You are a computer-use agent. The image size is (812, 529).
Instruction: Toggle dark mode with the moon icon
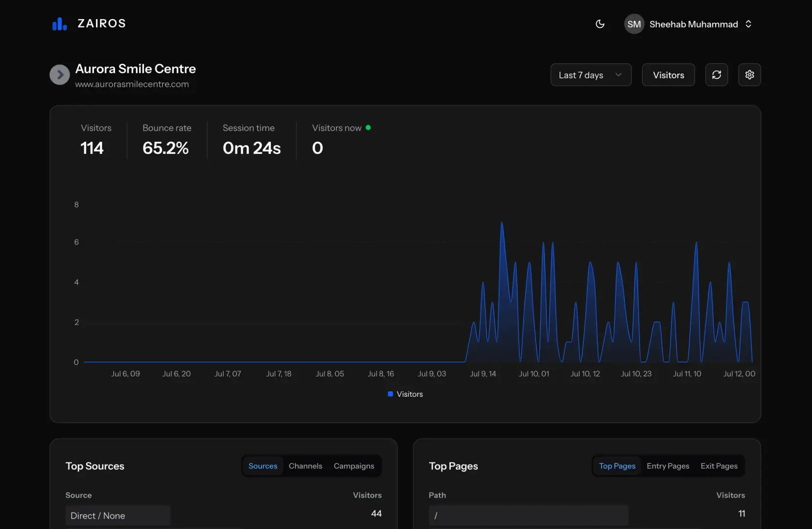pyautogui.click(x=600, y=24)
